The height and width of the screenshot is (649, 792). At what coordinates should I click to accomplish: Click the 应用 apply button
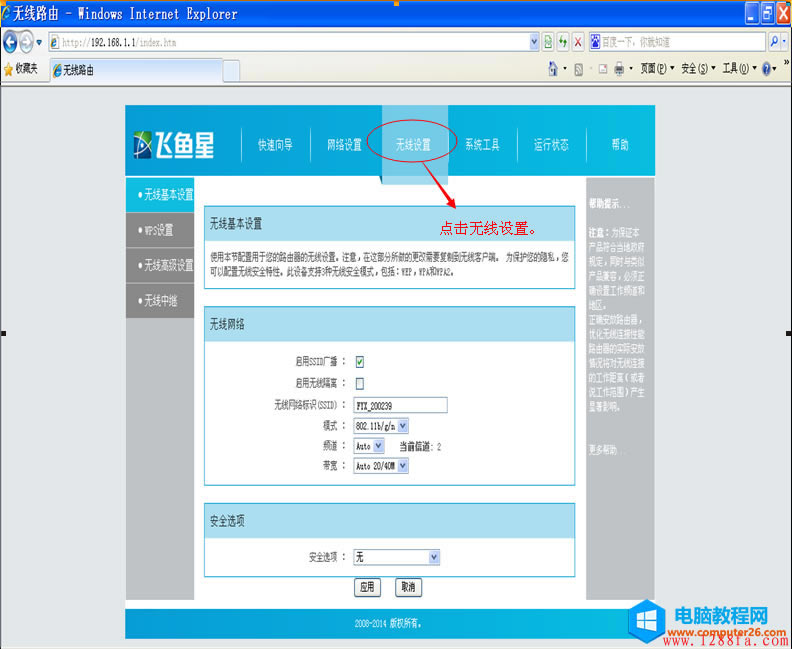point(367,587)
